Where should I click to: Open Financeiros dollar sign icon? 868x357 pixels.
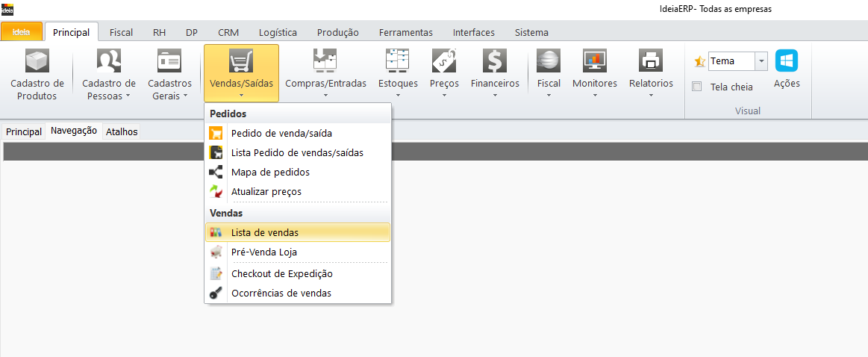pos(494,60)
